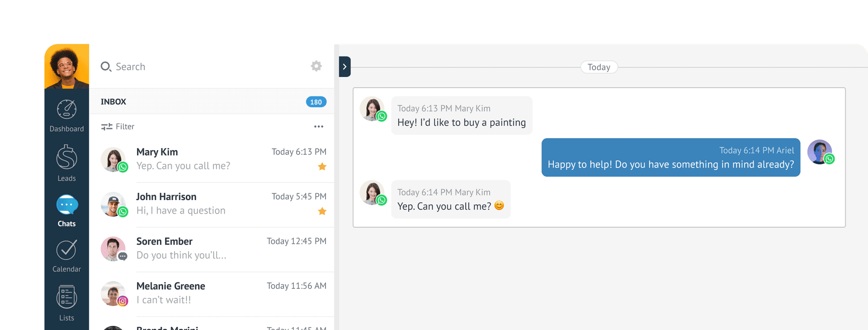This screenshot has width=868, height=330.
Task: Open the three-dot more options menu
Action: tap(319, 127)
